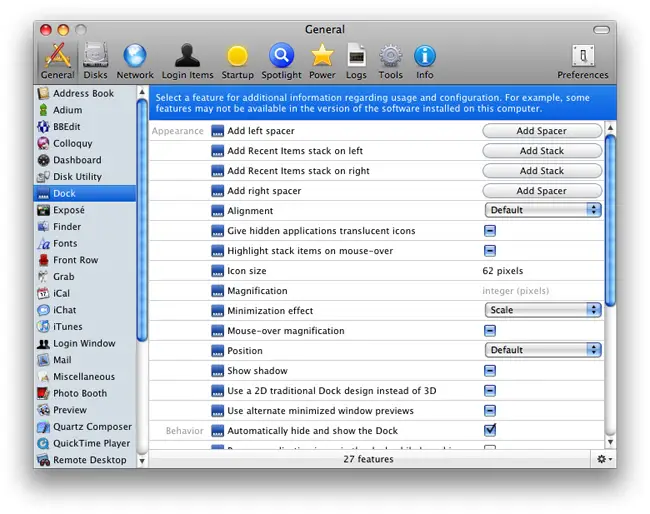This screenshot has width=650, height=514.
Task: Click the feature list scroll down arrow
Action: 610,442
